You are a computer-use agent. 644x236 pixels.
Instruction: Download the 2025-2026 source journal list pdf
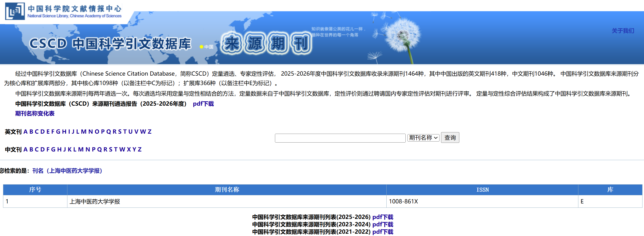pyautogui.click(x=383, y=217)
